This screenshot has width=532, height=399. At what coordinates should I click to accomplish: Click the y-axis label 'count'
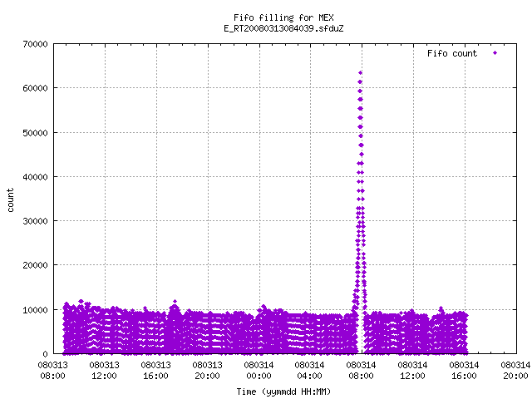pos(11,200)
